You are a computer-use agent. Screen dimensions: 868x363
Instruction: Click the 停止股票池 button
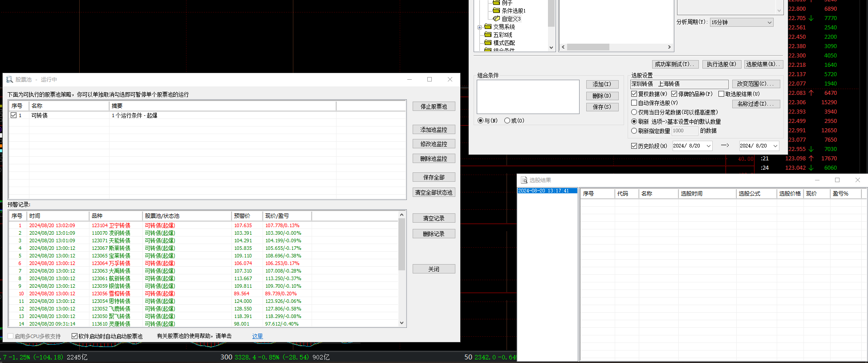click(434, 106)
